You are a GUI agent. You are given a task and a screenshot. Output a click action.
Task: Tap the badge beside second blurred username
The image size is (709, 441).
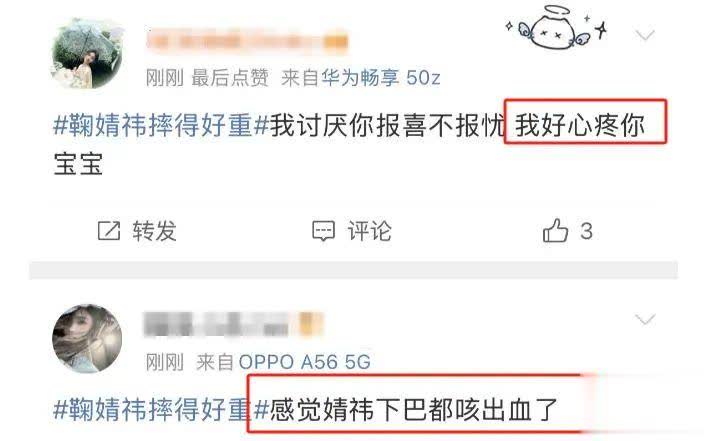pyautogui.click(x=312, y=325)
